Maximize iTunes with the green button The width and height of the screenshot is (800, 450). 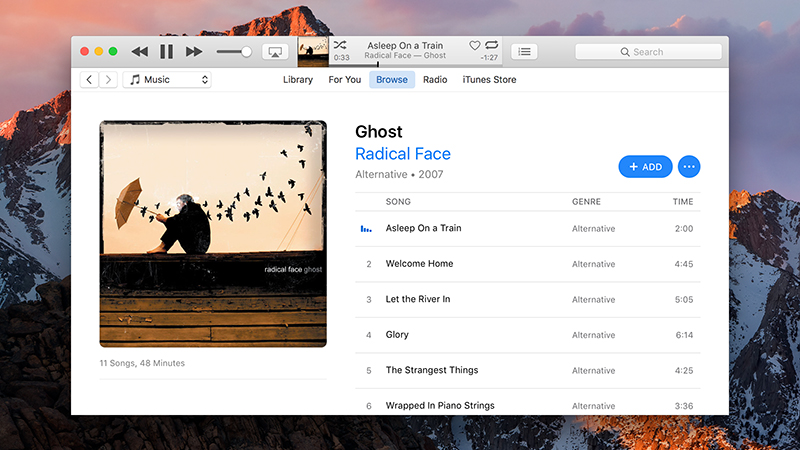point(113,51)
